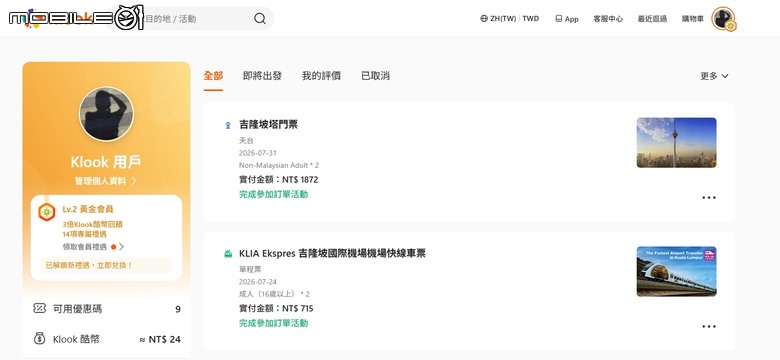Click the Lv.2 gold member badge icon
The image size is (780, 360).
[47, 212]
